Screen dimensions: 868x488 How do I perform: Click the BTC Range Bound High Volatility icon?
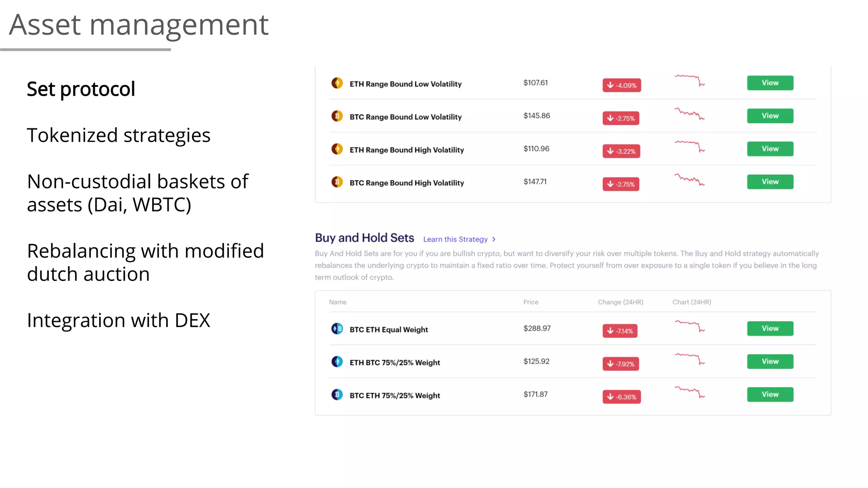pyautogui.click(x=337, y=182)
